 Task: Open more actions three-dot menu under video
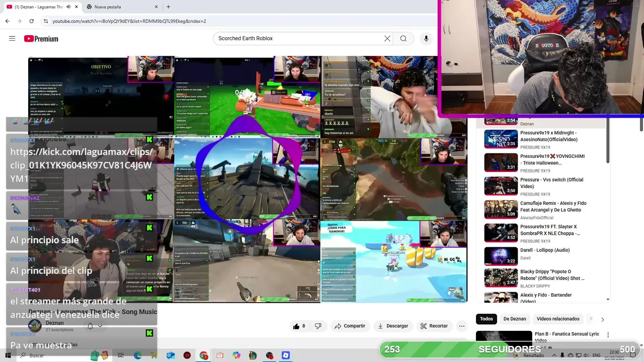462,326
